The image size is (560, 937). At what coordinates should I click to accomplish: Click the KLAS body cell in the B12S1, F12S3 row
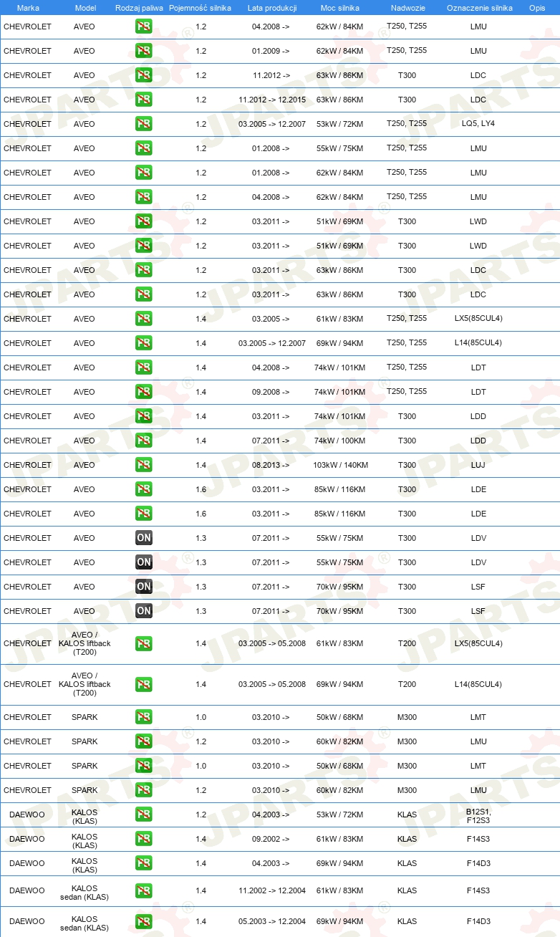407,815
